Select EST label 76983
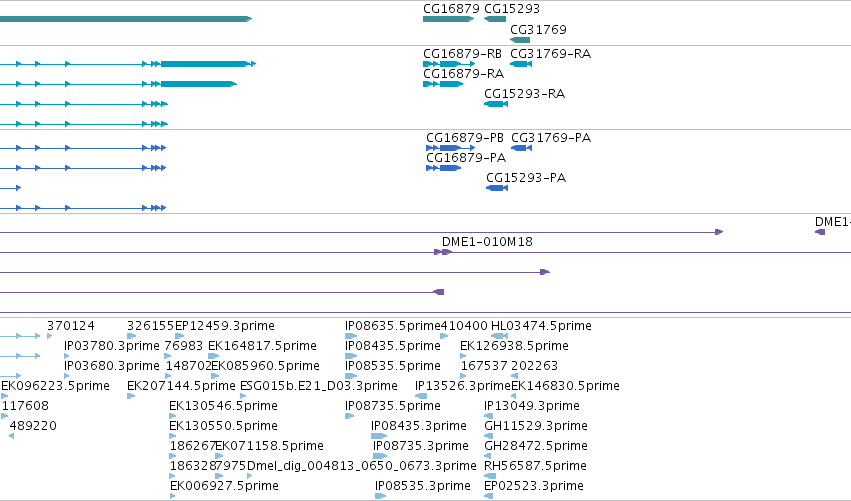This screenshot has width=851, height=501. [183, 346]
